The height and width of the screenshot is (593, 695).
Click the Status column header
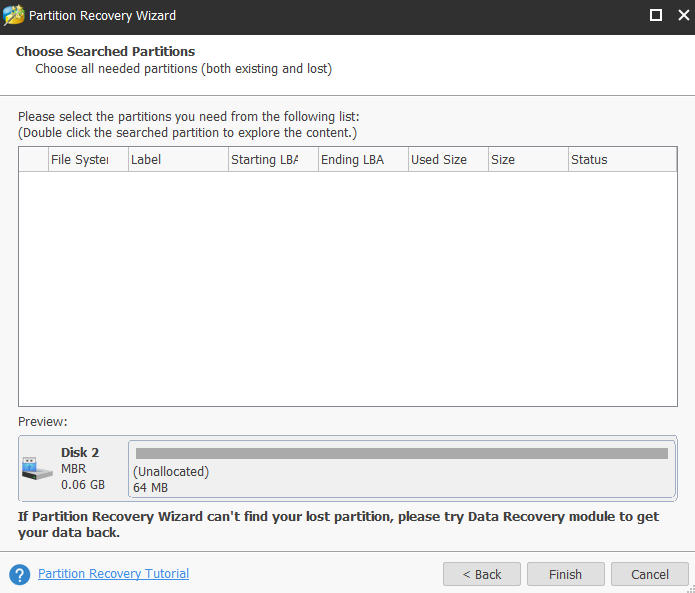tap(622, 159)
